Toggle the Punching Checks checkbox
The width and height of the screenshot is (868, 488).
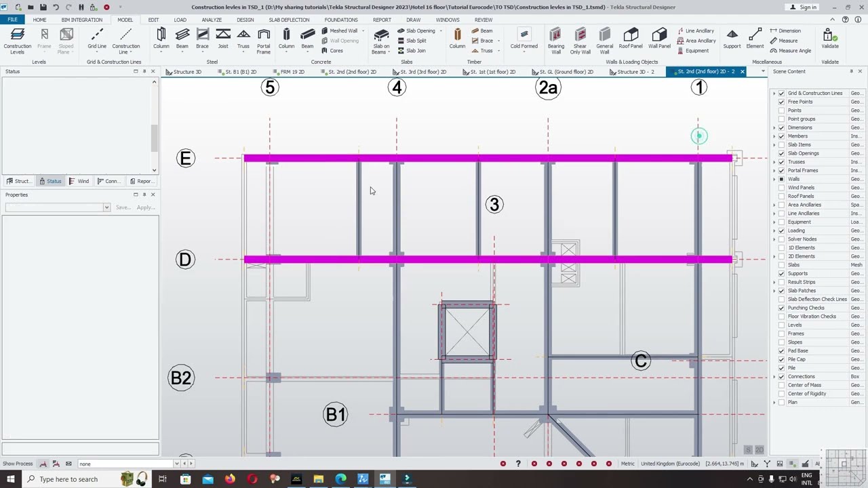click(x=781, y=308)
